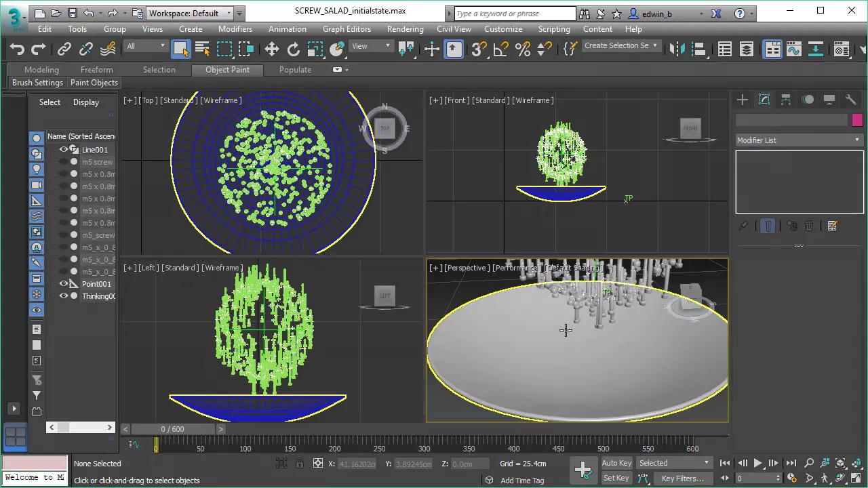Click the Auto Key button
This screenshot has width=868, height=488.
pyautogui.click(x=616, y=463)
